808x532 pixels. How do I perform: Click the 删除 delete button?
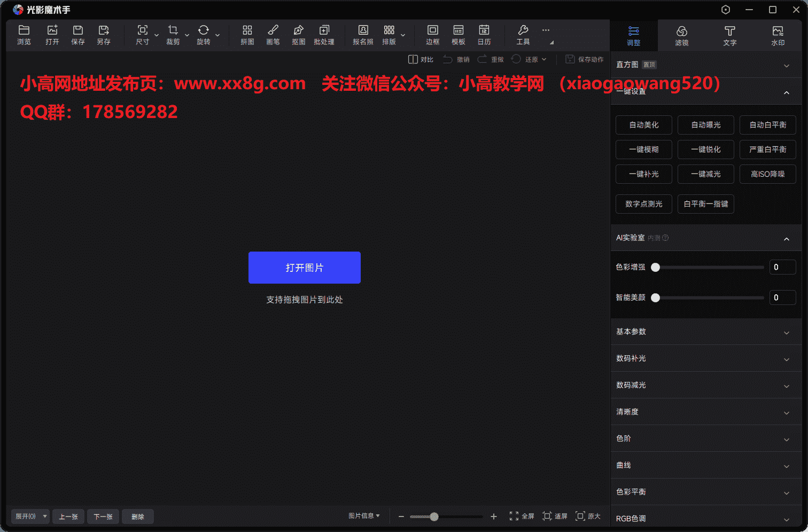coord(138,517)
